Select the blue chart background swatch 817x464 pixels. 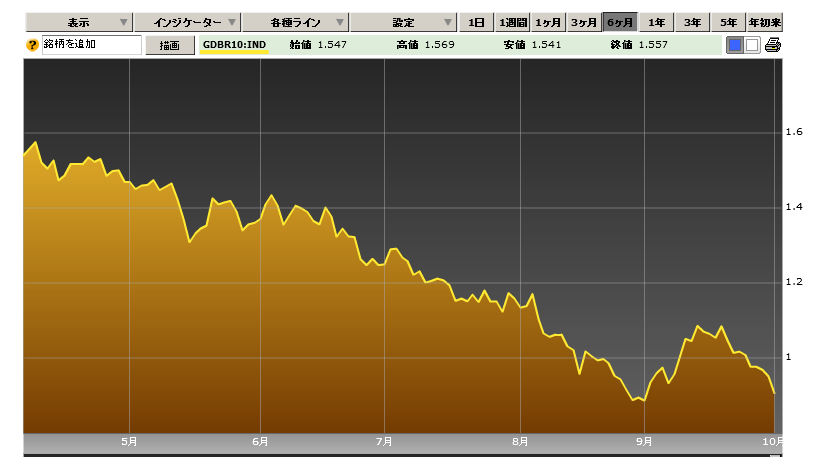tap(735, 45)
